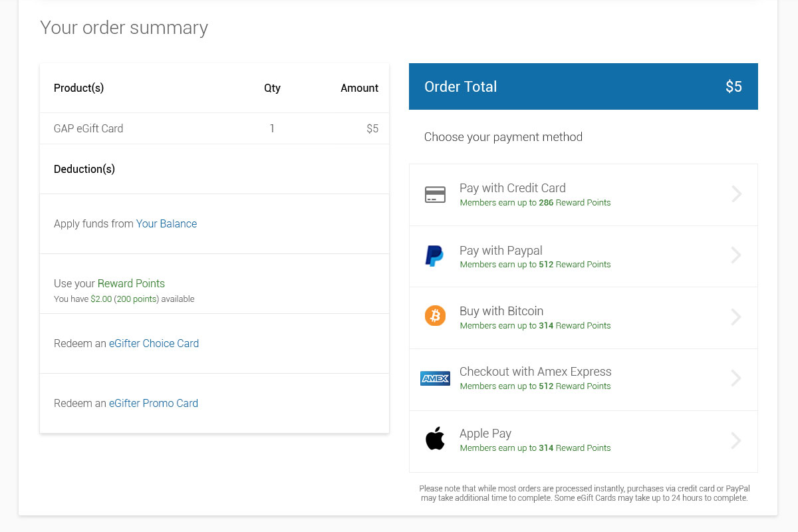This screenshot has height=532, width=798.
Task: Click the Your order summary heading
Action: tap(124, 28)
